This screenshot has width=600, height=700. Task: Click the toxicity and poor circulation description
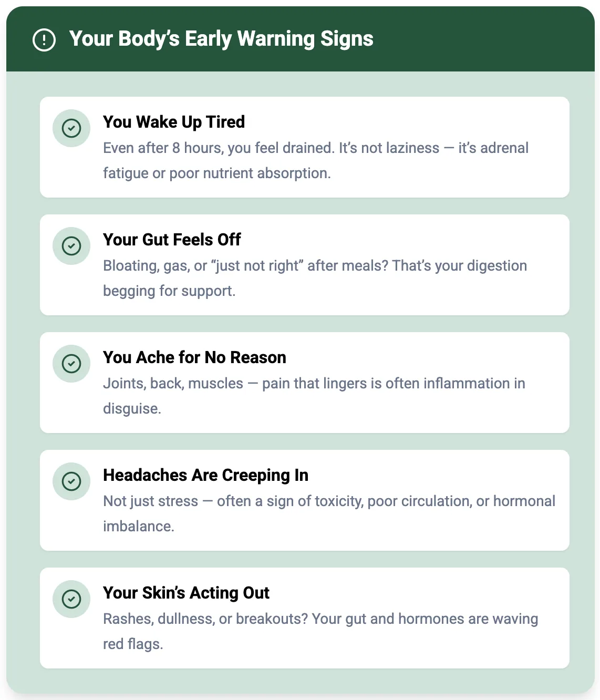[329, 513]
